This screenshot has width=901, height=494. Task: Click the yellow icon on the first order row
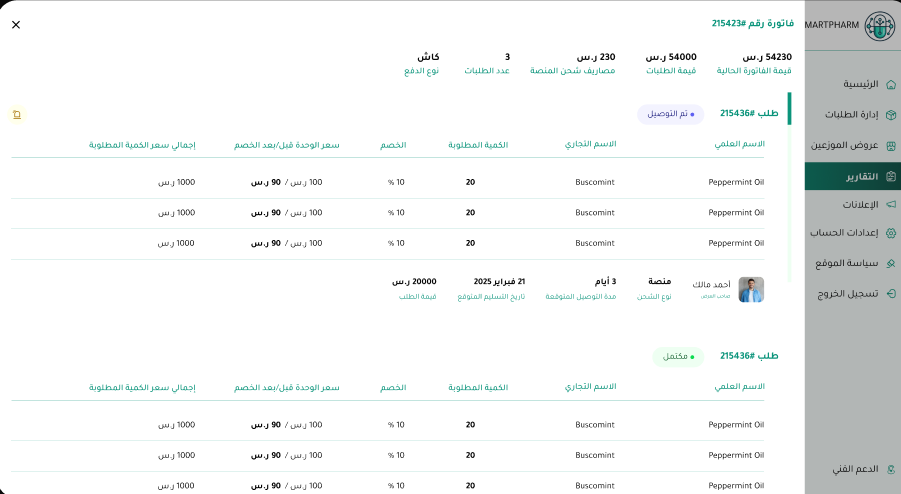[17, 114]
